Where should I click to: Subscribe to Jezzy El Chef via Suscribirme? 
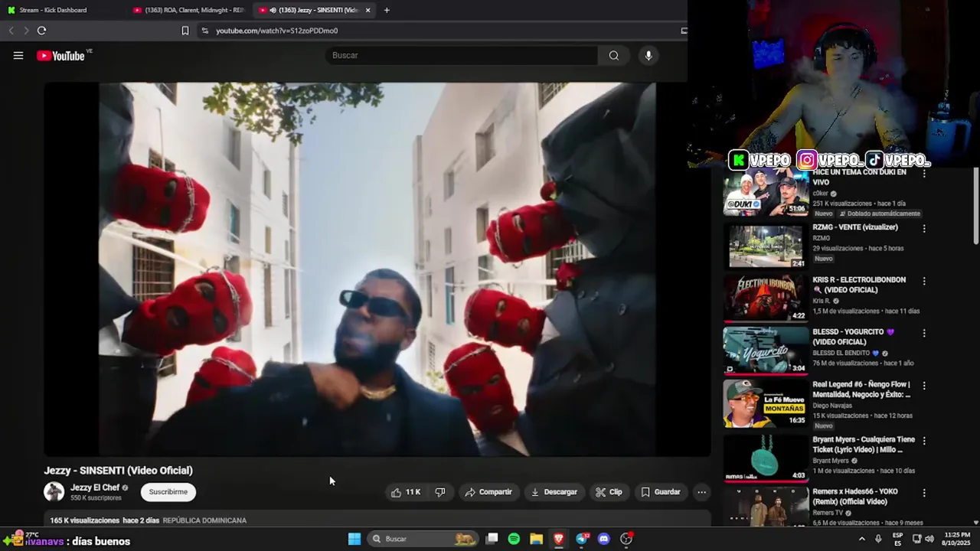point(168,492)
